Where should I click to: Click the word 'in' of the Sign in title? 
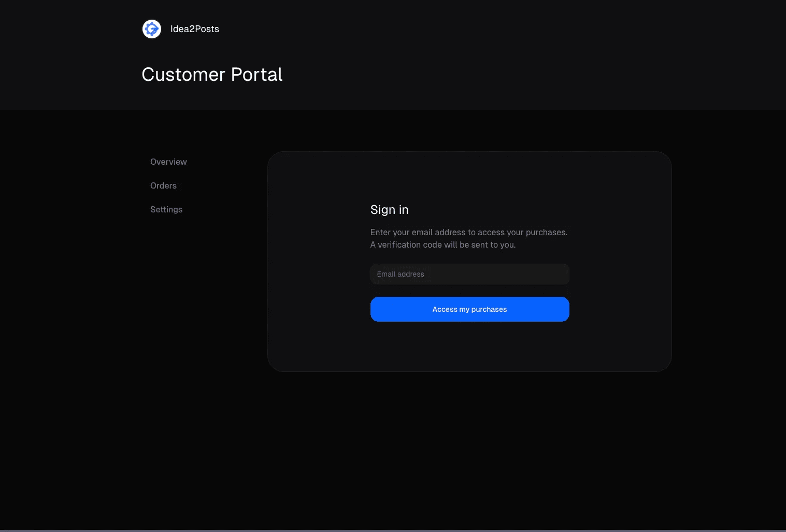[404, 210]
